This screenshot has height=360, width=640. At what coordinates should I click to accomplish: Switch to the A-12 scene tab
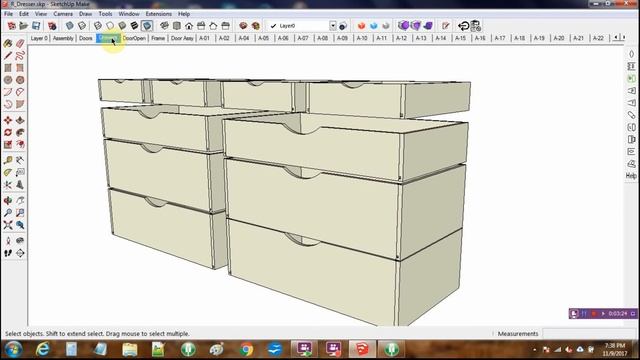401,38
